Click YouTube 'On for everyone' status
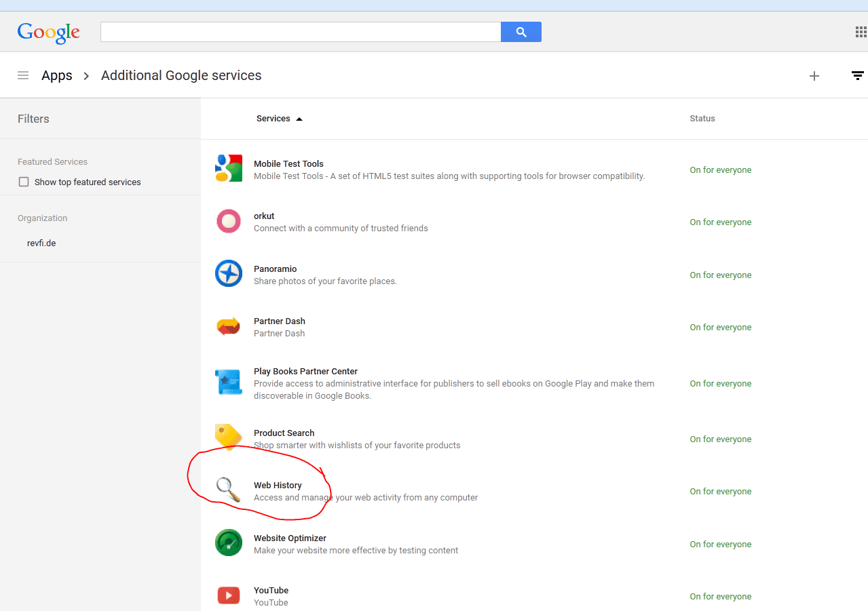The image size is (868, 611). coord(721,596)
